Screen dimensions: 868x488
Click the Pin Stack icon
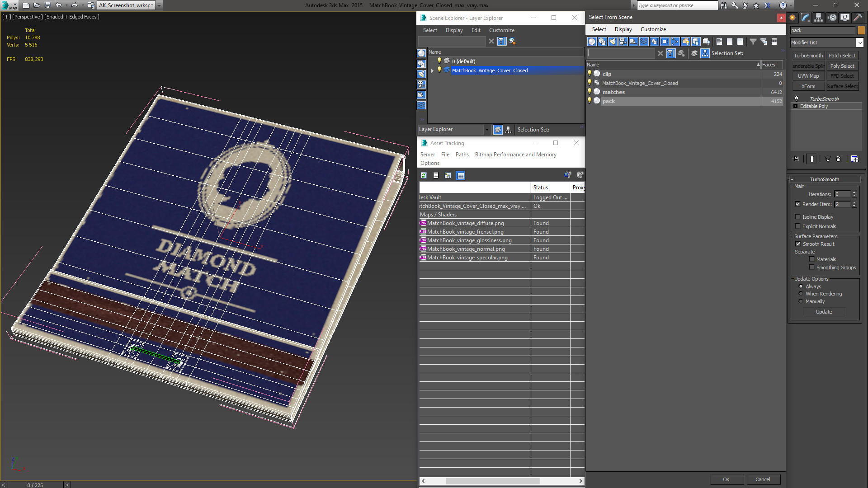pos(796,159)
